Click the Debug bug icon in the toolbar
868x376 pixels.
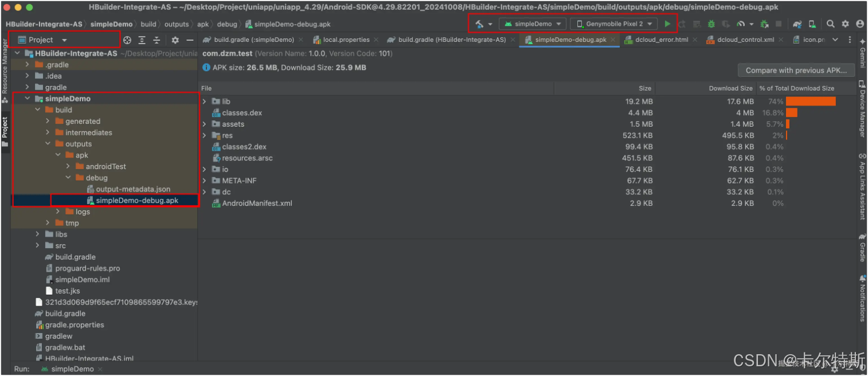point(711,24)
